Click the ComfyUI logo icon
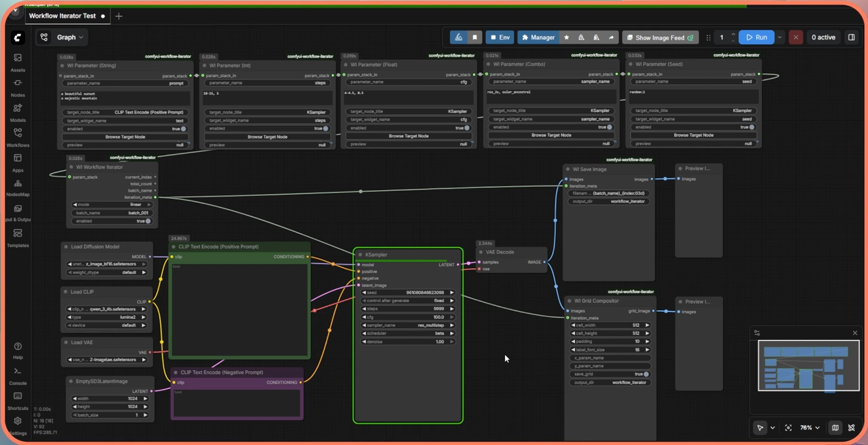 [17, 38]
